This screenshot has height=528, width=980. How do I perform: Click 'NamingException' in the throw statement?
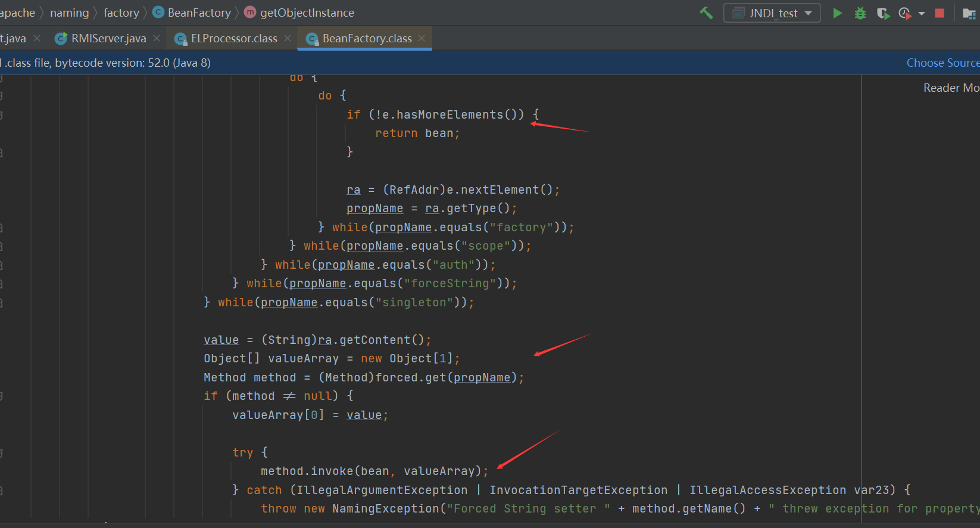point(385,509)
